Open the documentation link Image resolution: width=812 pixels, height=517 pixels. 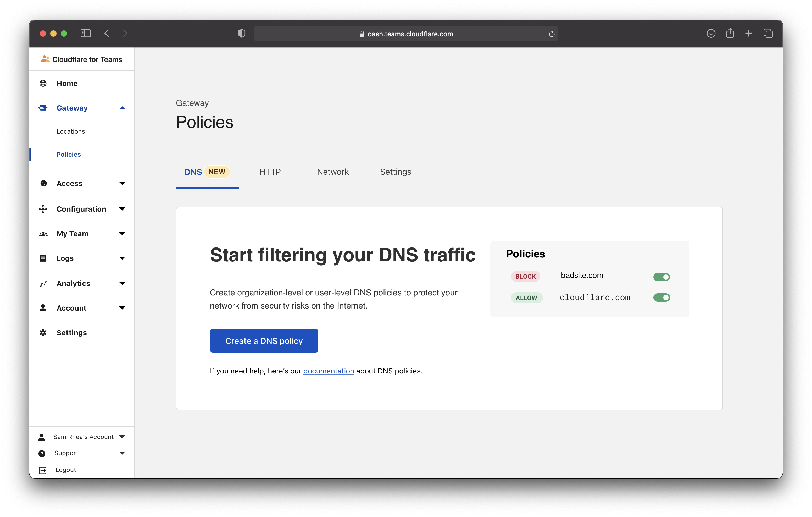pos(329,371)
